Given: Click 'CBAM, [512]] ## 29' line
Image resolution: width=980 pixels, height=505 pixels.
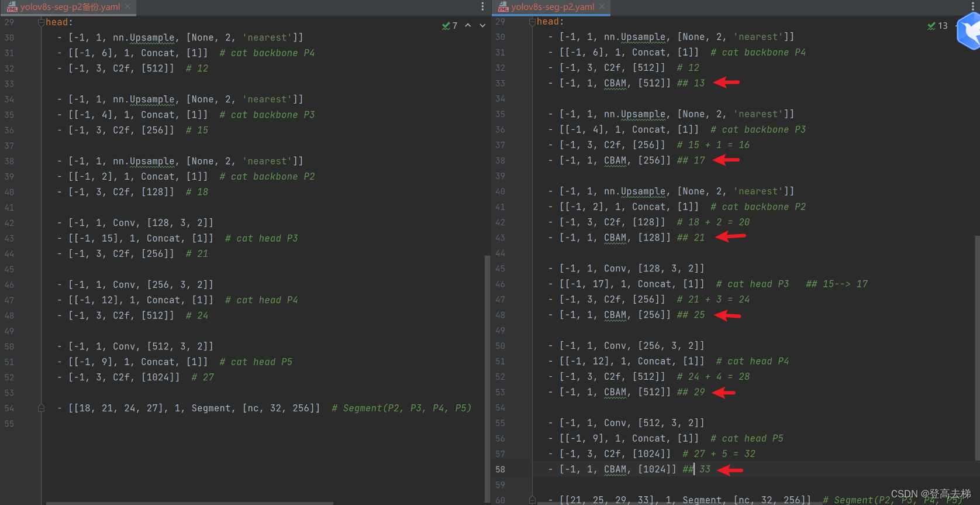Looking at the screenshot, I should [x=626, y=392].
